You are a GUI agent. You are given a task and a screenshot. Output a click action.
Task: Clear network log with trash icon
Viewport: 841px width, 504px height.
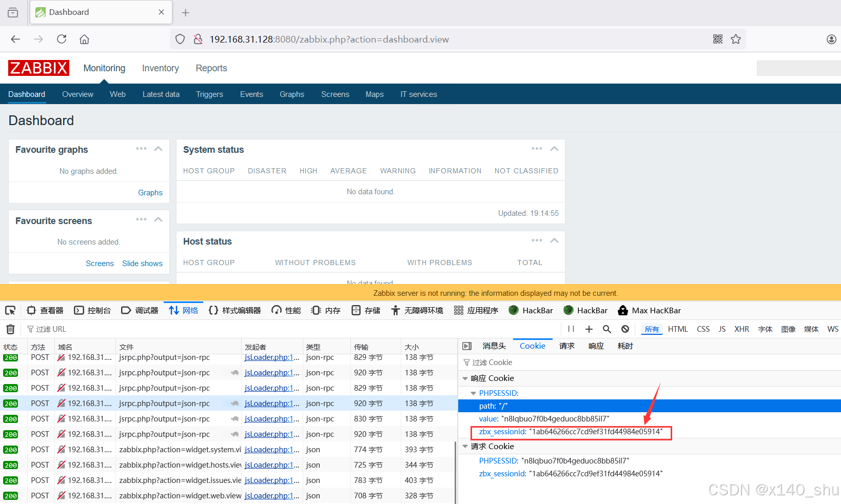(10, 329)
